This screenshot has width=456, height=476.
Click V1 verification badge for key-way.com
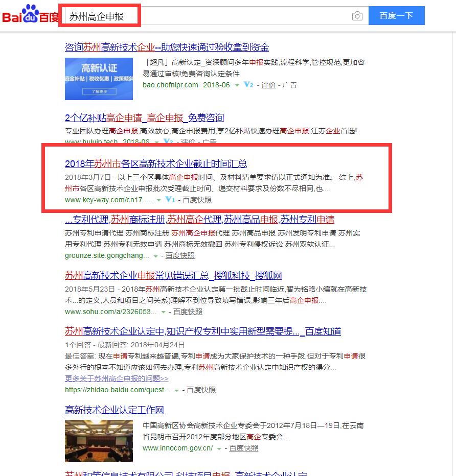coord(171,200)
